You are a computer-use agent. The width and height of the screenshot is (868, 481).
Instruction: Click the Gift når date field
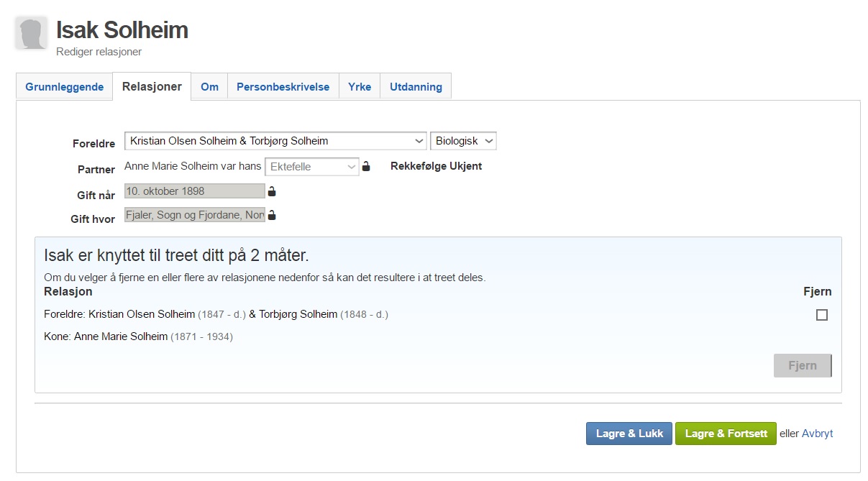194,191
